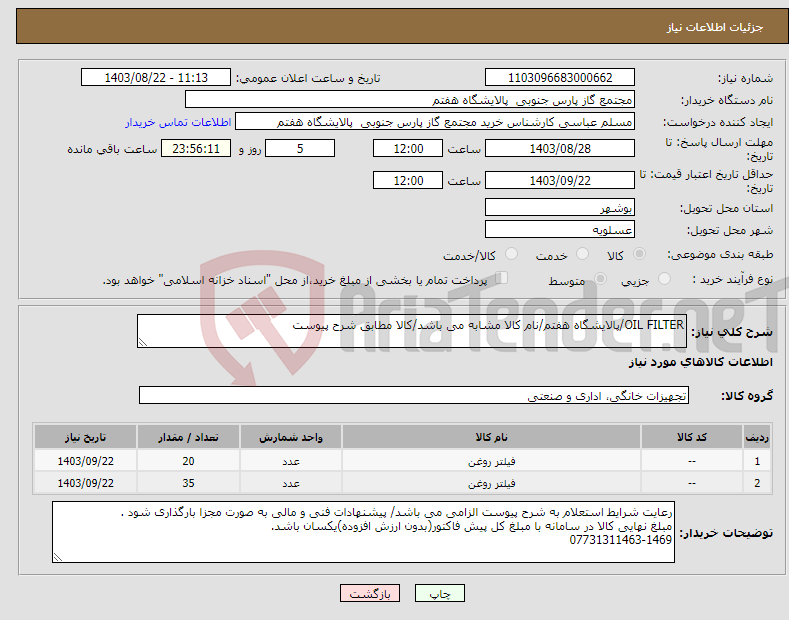
Task: Click the طبقه بندی موضوعی label
Action: 720,254
